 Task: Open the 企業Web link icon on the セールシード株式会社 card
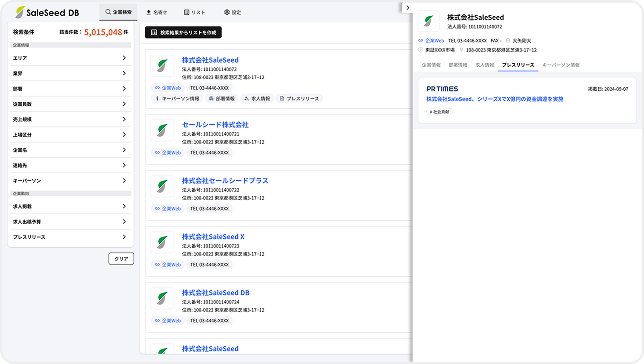point(157,153)
